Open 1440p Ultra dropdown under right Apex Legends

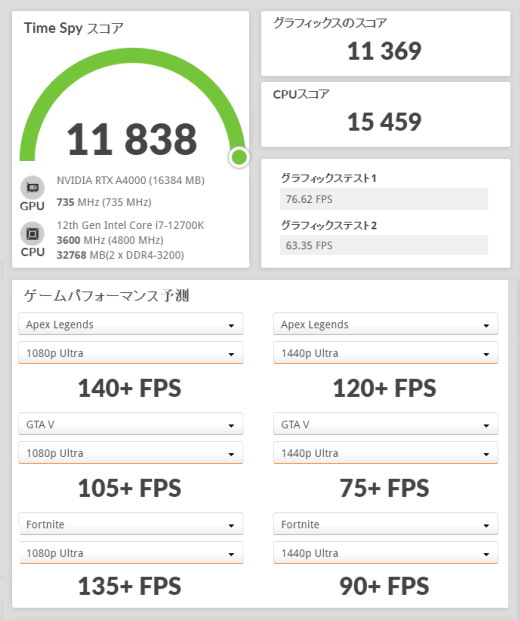point(386,353)
